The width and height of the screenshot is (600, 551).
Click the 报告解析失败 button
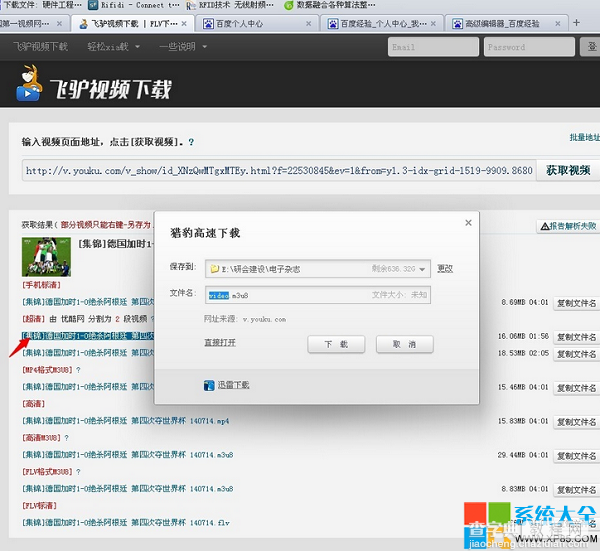568,226
